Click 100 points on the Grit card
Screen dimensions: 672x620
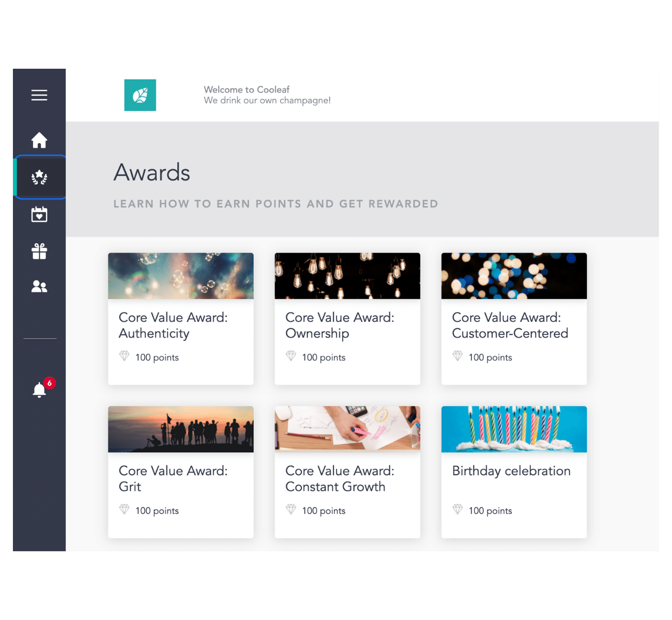(157, 510)
